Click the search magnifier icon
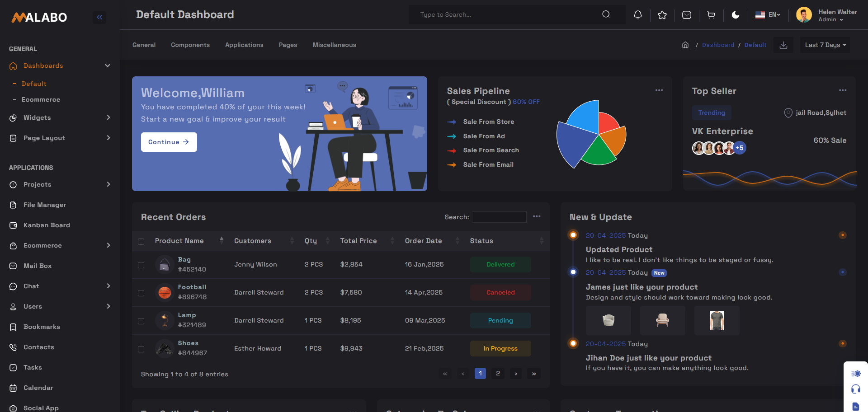Viewport: 868px width, 412px height. tap(606, 14)
